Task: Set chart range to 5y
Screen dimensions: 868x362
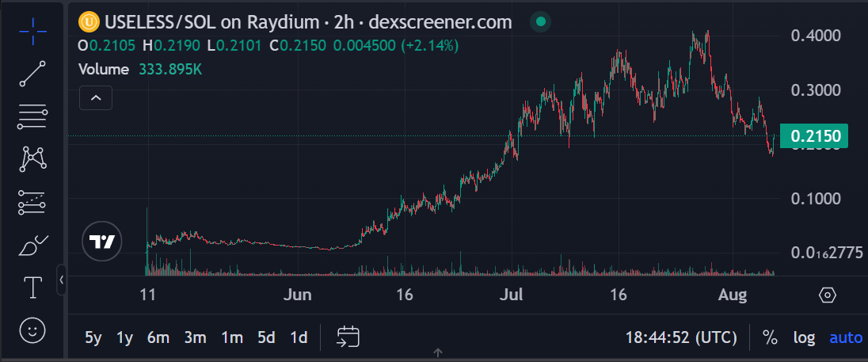Action: click(x=93, y=337)
